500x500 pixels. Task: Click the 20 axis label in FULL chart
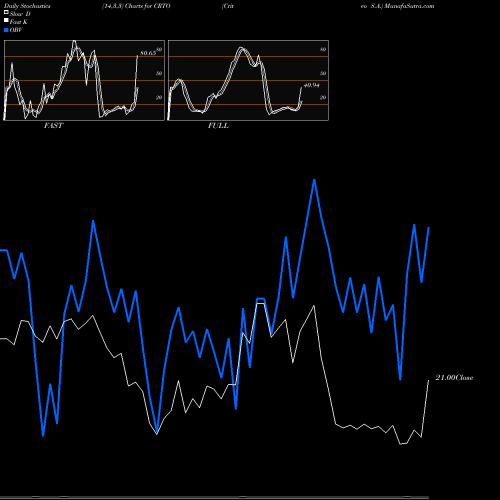(323, 97)
